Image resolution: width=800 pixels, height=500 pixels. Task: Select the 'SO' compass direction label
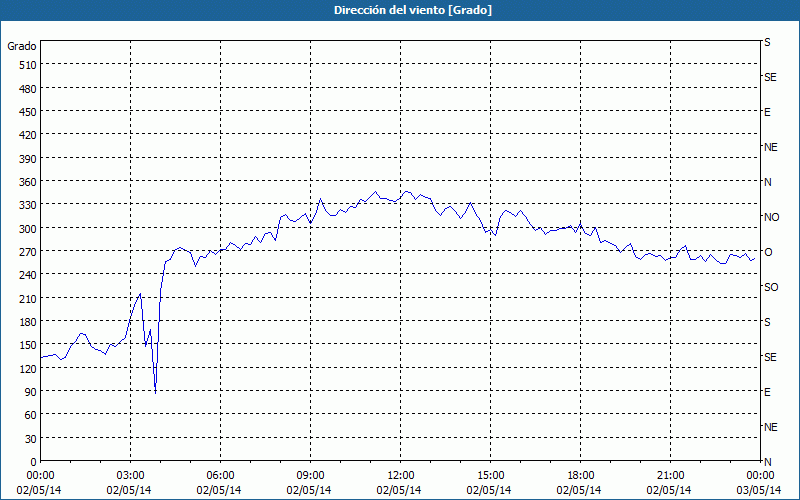tap(771, 287)
